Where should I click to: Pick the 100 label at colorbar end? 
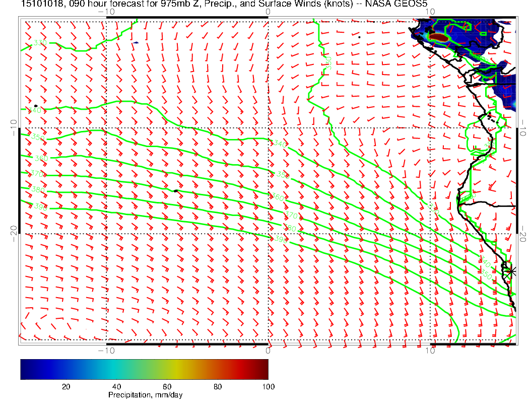tap(268, 386)
